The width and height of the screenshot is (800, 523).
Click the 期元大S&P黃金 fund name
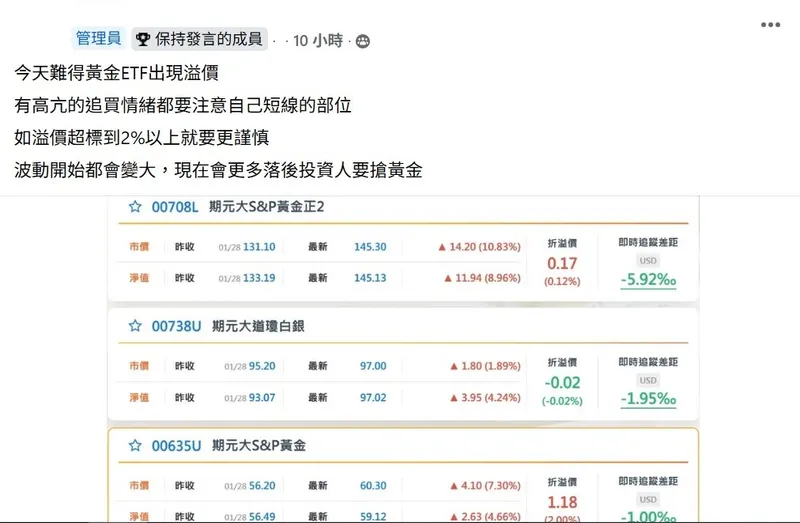click(x=259, y=445)
